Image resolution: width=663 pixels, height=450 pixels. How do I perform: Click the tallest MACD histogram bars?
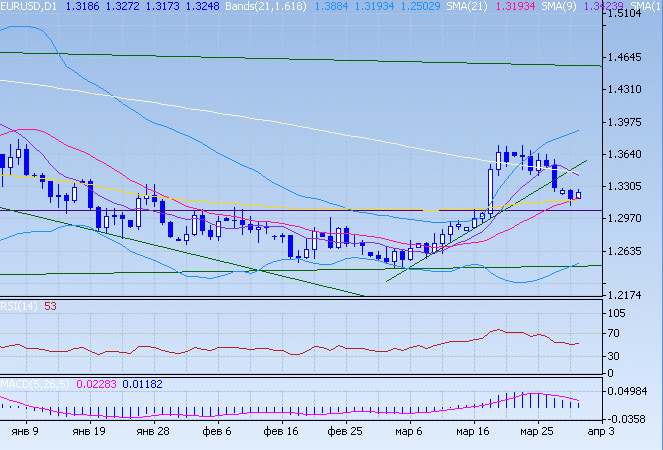pyautogui.click(x=528, y=400)
